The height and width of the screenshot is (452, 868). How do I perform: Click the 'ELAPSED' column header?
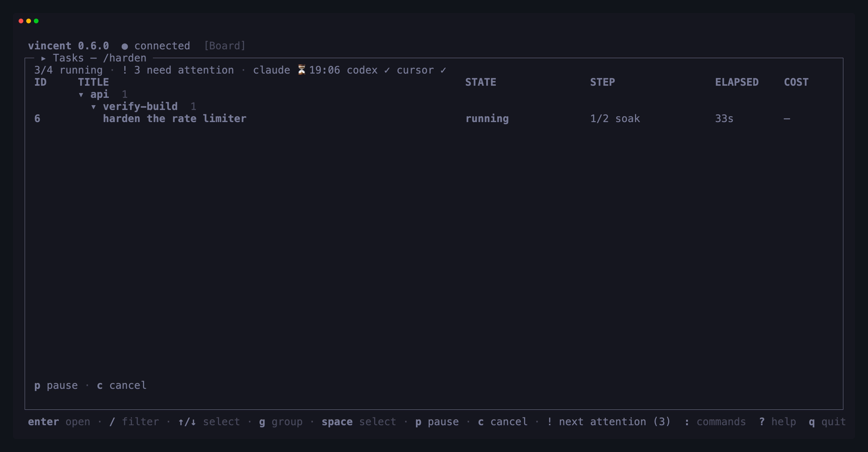point(737,82)
